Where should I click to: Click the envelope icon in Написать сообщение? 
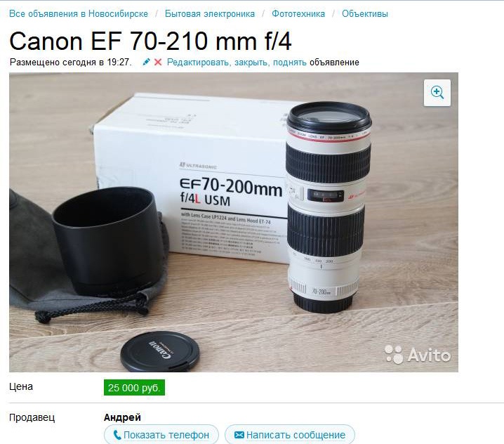tap(239, 435)
